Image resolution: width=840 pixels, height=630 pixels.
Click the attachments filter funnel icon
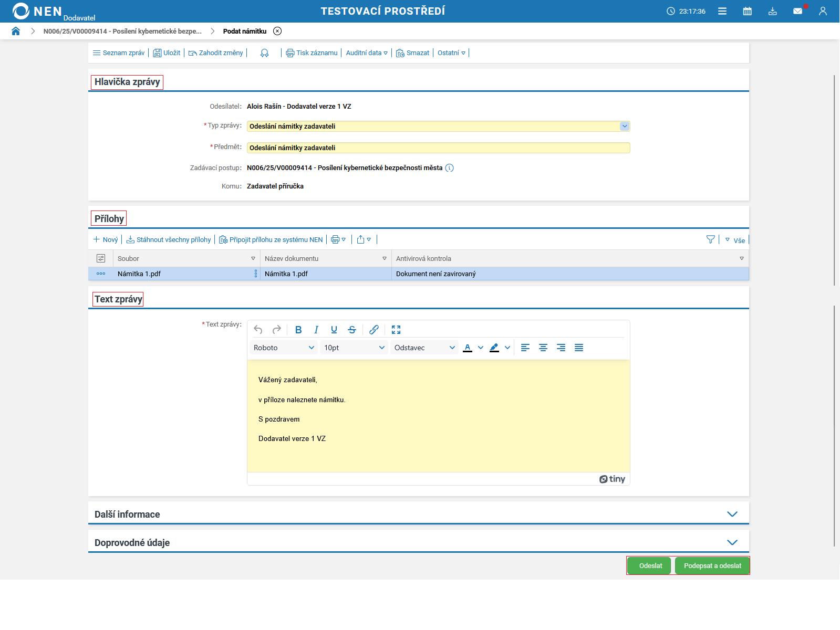tap(710, 239)
